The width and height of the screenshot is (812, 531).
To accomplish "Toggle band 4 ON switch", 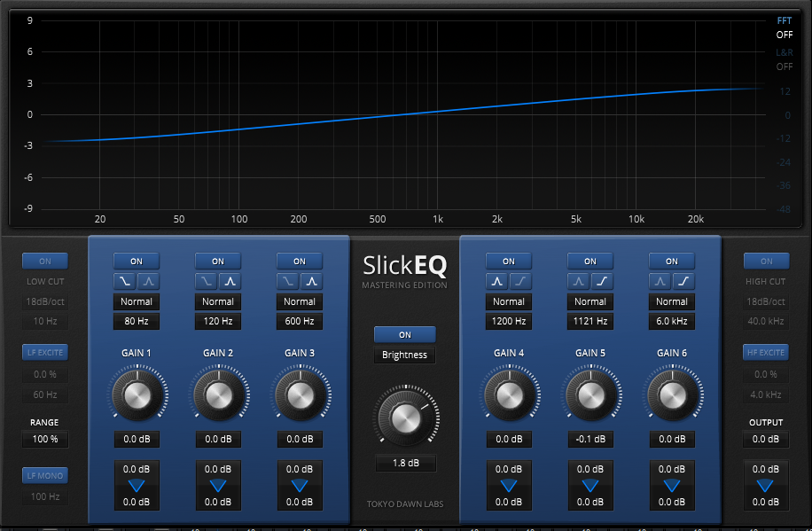I will pyautogui.click(x=509, y=262).
